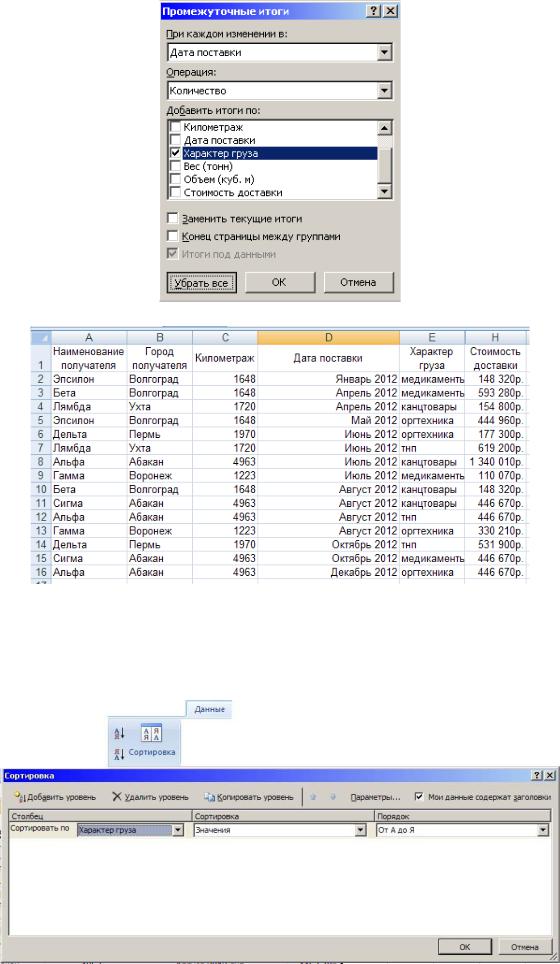This screenshot has height=964, width=560.
Task: Click select-all corner of the spreadsheet
Action: click(x=41, y=337)
